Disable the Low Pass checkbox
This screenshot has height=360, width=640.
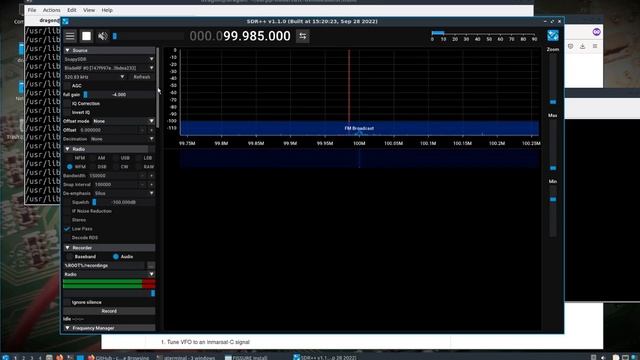(67, 229)
